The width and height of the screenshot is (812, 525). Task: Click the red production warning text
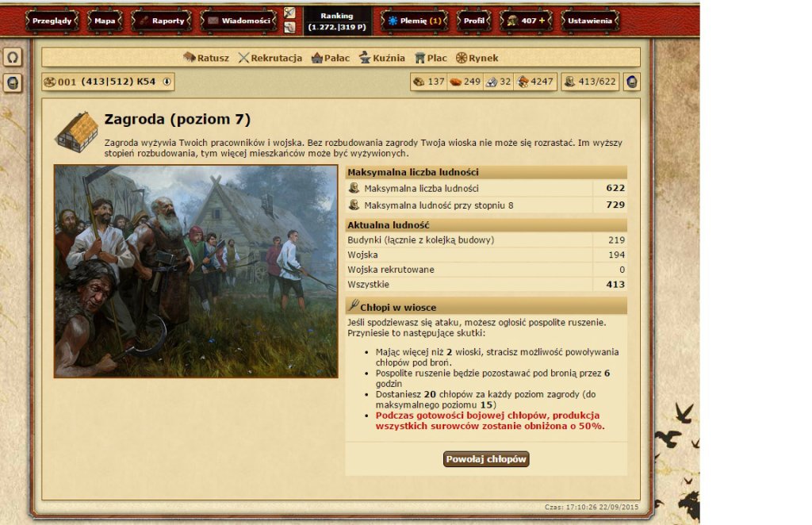[x=490, y=420]
